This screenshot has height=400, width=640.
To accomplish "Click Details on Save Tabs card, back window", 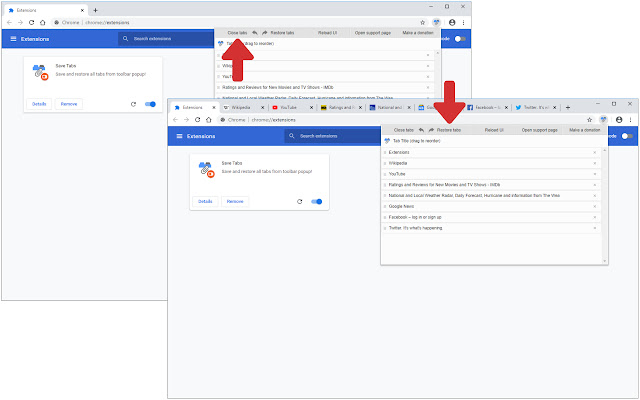I will (x=39, y=104).
